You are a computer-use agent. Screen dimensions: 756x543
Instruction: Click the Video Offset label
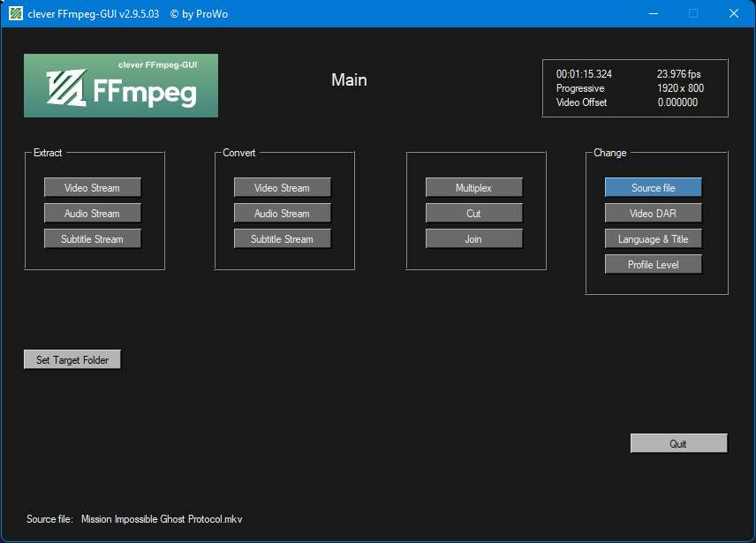581,102
